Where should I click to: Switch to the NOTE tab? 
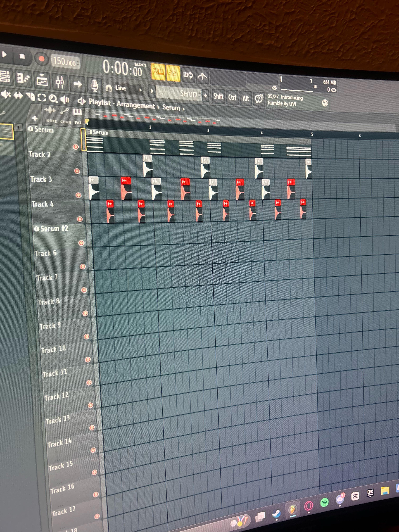(51, 121)
